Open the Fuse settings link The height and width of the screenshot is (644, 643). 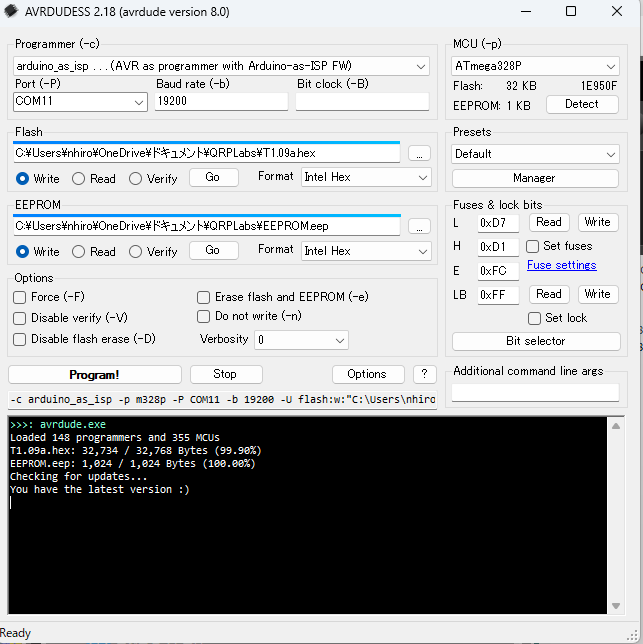click(x=562, y=265)
